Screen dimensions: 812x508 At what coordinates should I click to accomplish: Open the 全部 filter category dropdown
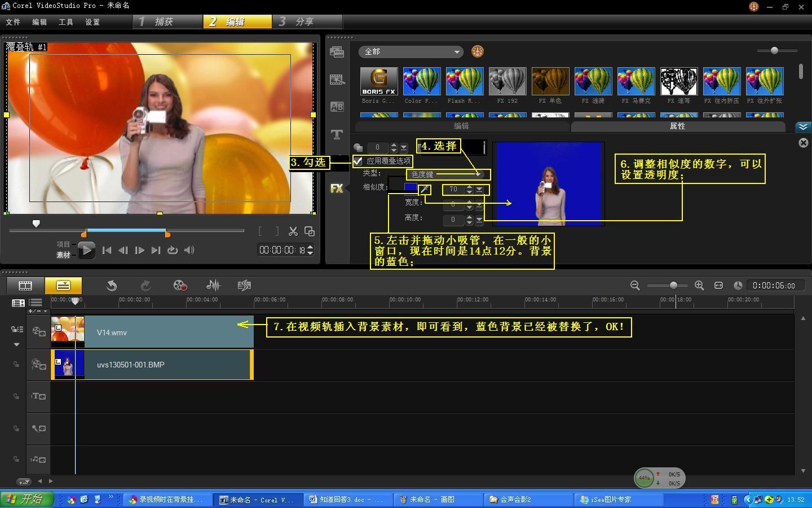(411, 52)
